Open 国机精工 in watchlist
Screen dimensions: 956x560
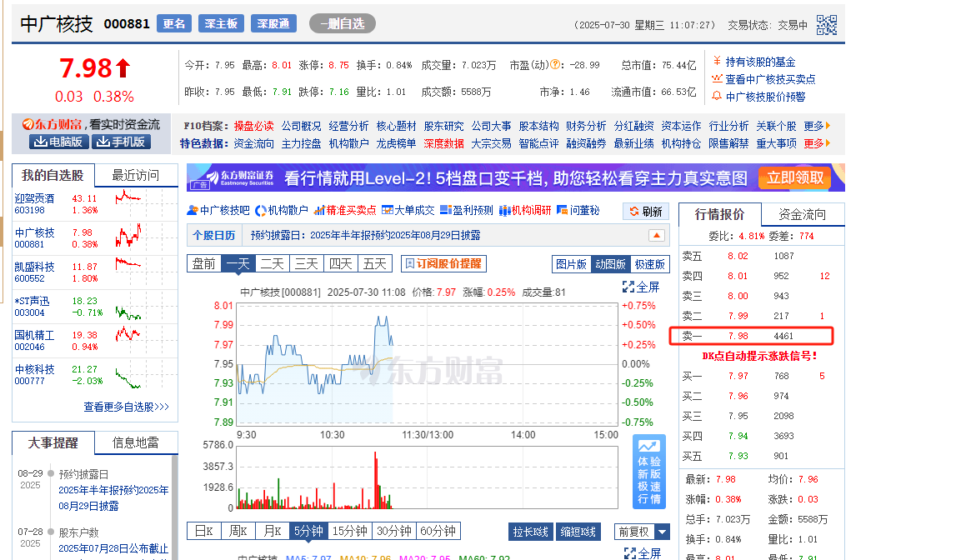coord(34,335)
